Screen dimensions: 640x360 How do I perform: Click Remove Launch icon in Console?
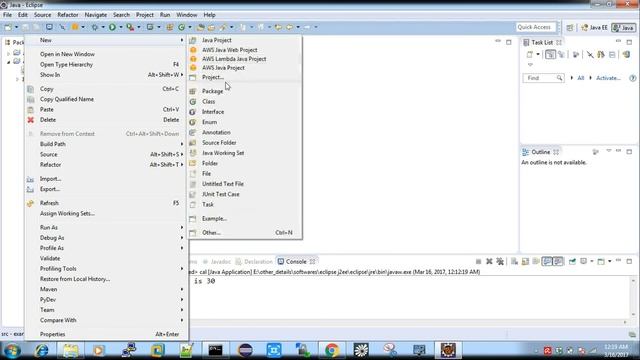click(489, 261)
